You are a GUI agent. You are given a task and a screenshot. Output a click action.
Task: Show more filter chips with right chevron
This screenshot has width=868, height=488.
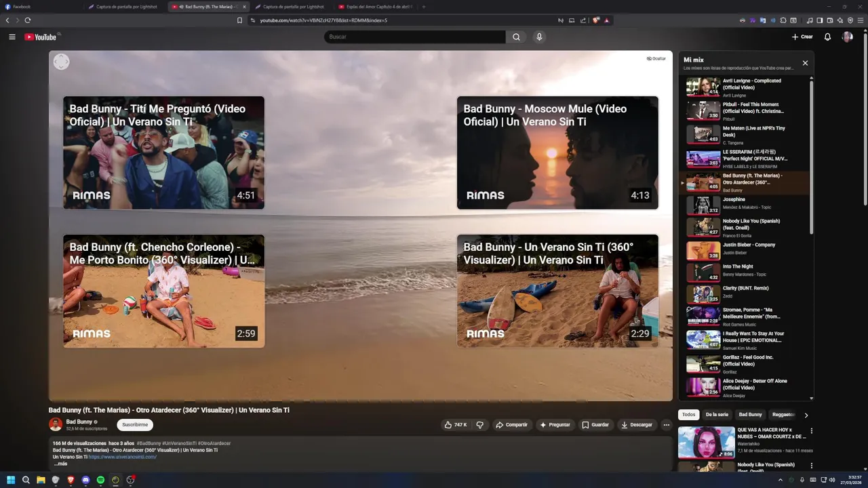point(806,415)
